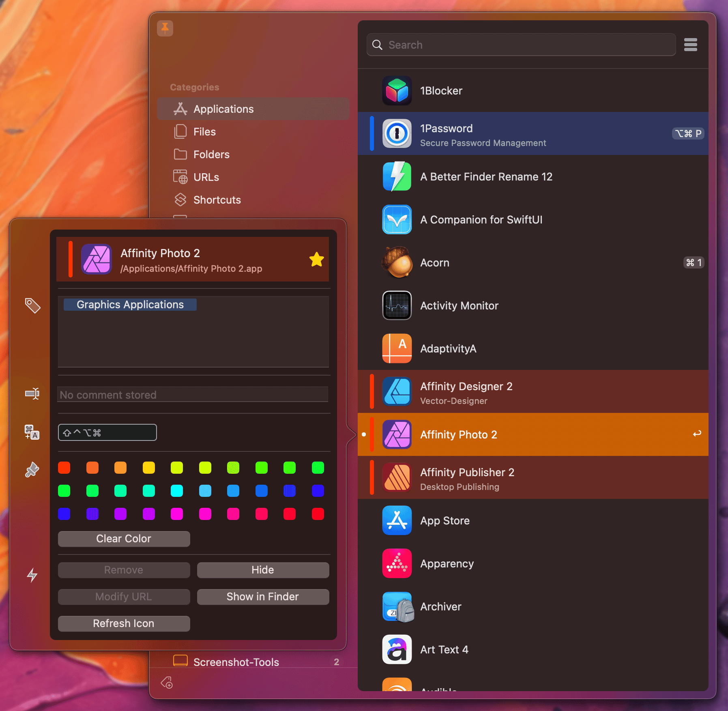This screenshot has width=728, height=711.
Task: Click the orange pin icon
Action: [165, 28]
